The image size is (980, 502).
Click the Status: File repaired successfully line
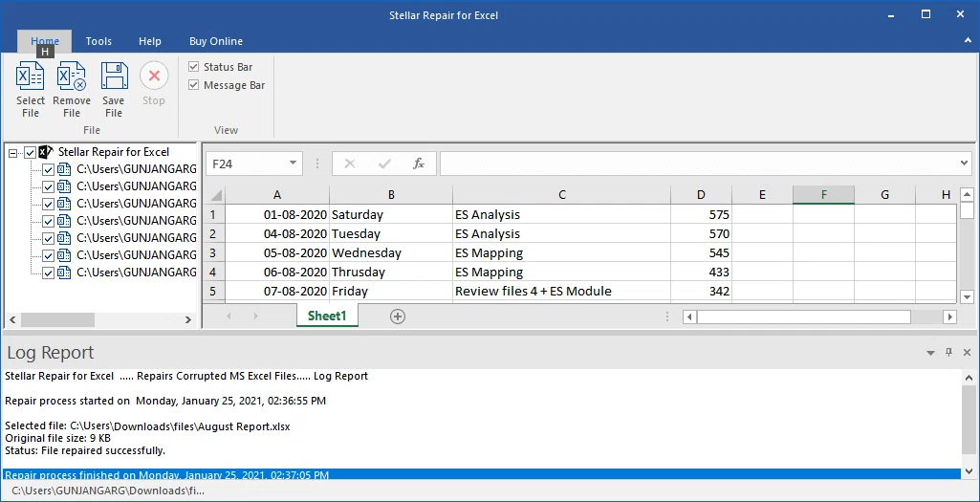[85, 450]
